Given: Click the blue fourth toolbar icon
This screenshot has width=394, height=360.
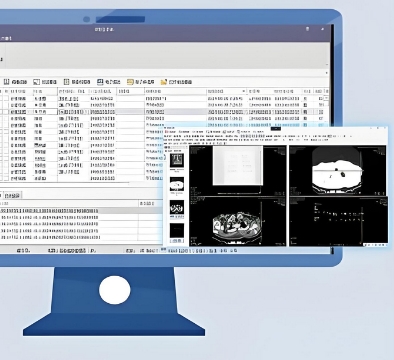Looking at the screenshot, I should (x=100, y=82).
